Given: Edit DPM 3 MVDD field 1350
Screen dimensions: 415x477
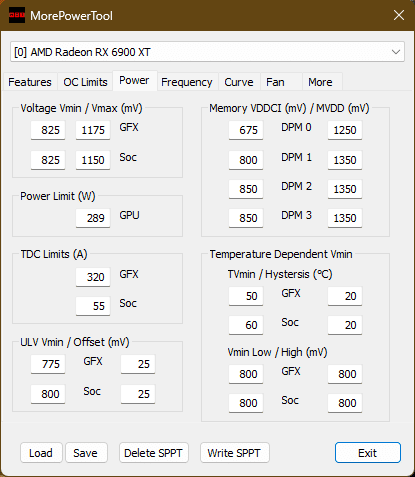Looking at the screenshot, I should click(345, 218).
